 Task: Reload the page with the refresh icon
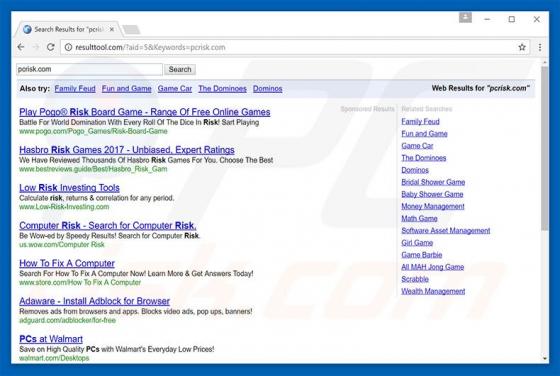click(51, 47)
